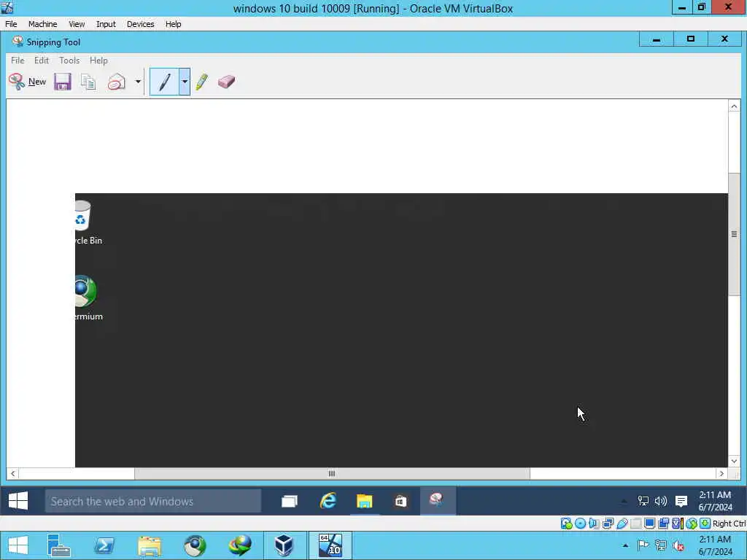Open the Pen options dropdown arrow
747x560 pixels.
(x=185, y=82)
